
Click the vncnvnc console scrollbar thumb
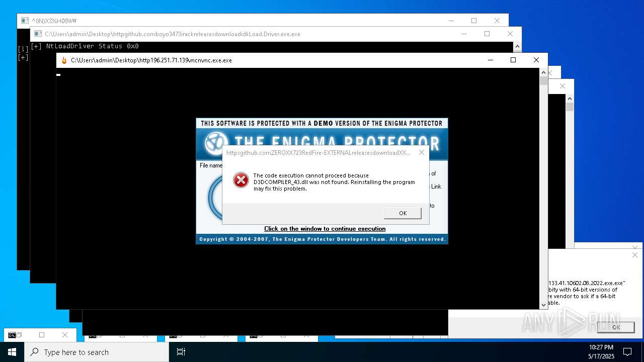[543, 81]
